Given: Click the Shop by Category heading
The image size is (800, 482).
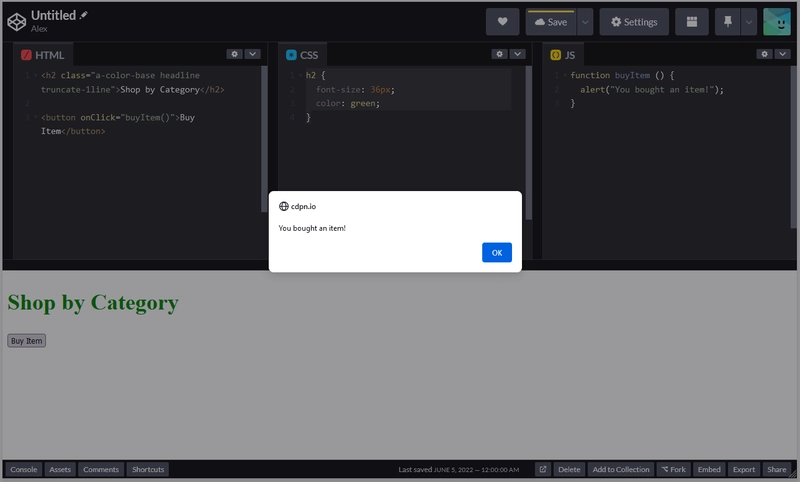Looking at the screenshot, I should [x=93, y=303].
